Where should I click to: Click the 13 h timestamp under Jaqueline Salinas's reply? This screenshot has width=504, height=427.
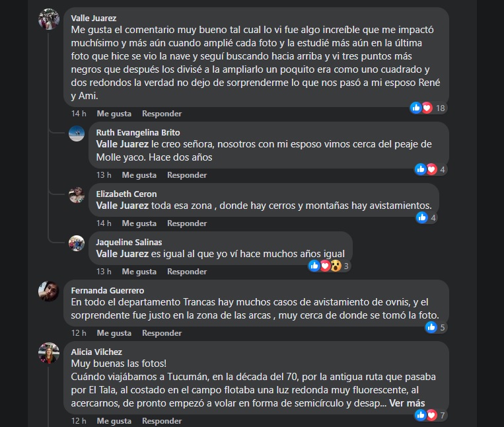click(104, 272)
